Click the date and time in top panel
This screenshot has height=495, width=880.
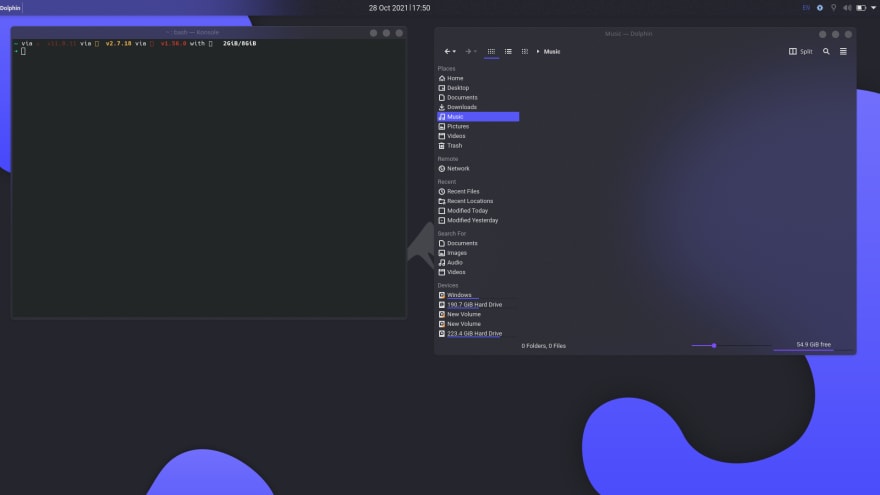400,8
